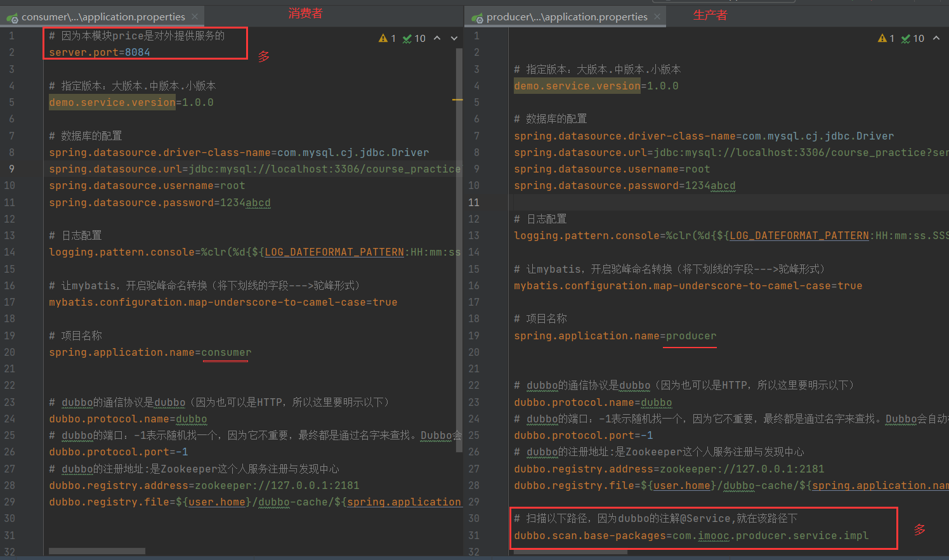This screenshot has width=949, height=560.
Task: Click datasource.username=root in consumer editor
Action: tap(147, 186)
